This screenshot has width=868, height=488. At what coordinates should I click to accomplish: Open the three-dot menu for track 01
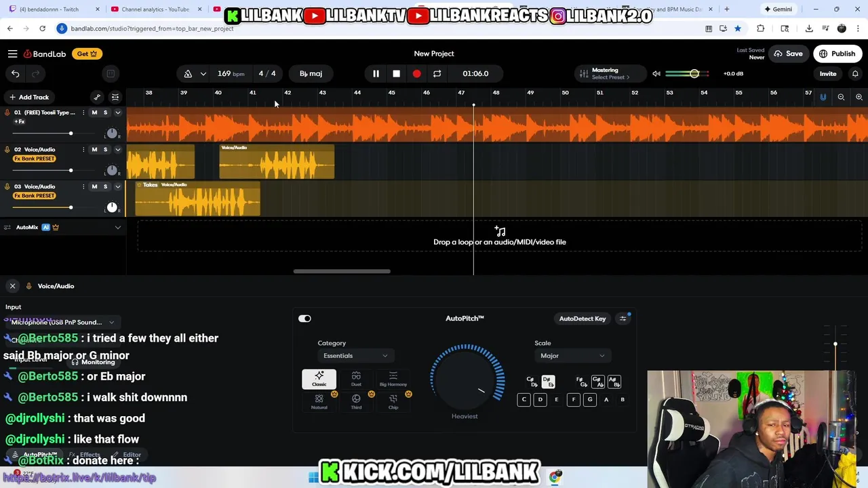(x=83, y=113)
